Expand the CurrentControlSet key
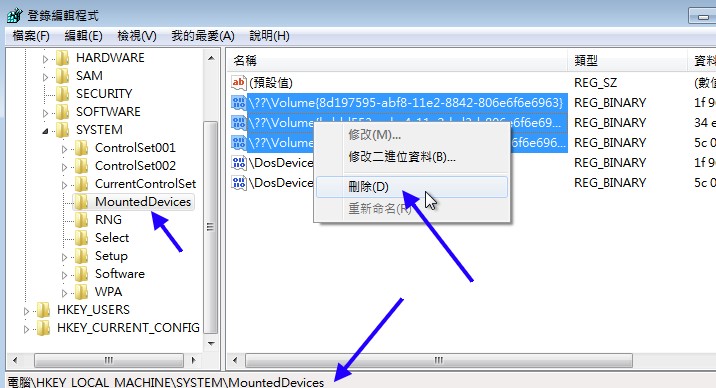 tap(64, 185)
